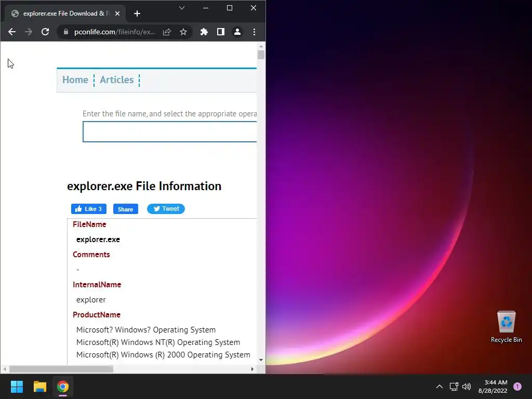Click the page's vertical scrollbar thumb
This screenshot has height=399, width=532.
pos(261,55)
